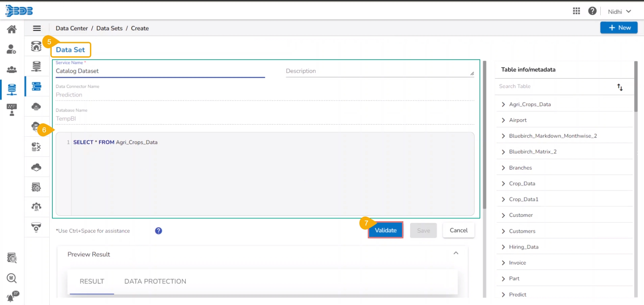Image resolution: width=644 pixels, height=305 pixels.
Task: Click the Service Name field containing Catalog Dataset
Action: 160,71
